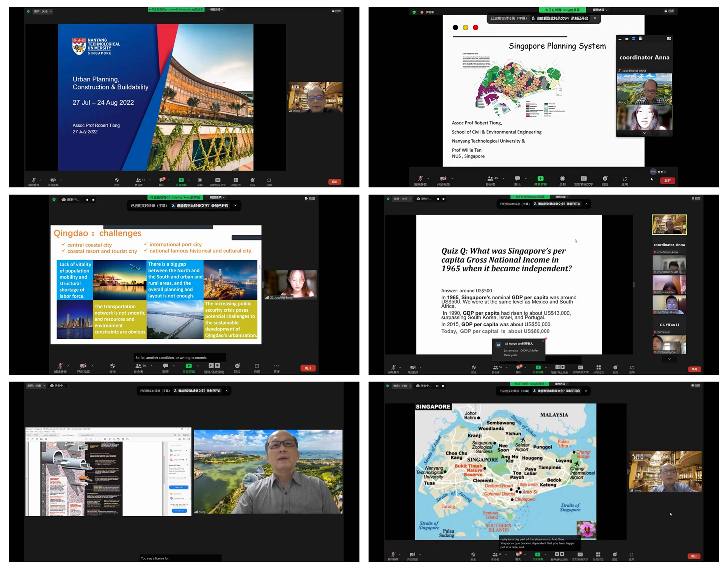Start video in Singapore Planning System meeting
The width and height of the screenshot is (728, 569).
pyautogui.click(x=443, y=179)
